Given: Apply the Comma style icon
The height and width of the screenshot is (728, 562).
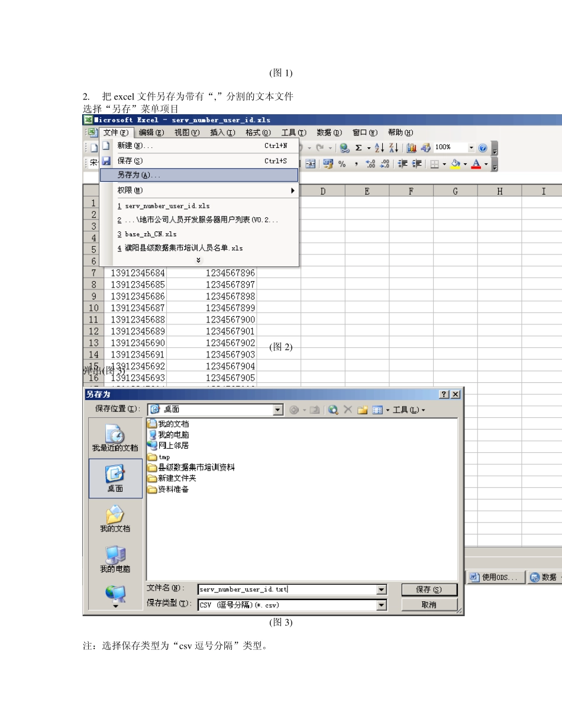Looking at the screenshot, I should click(356, 164).
